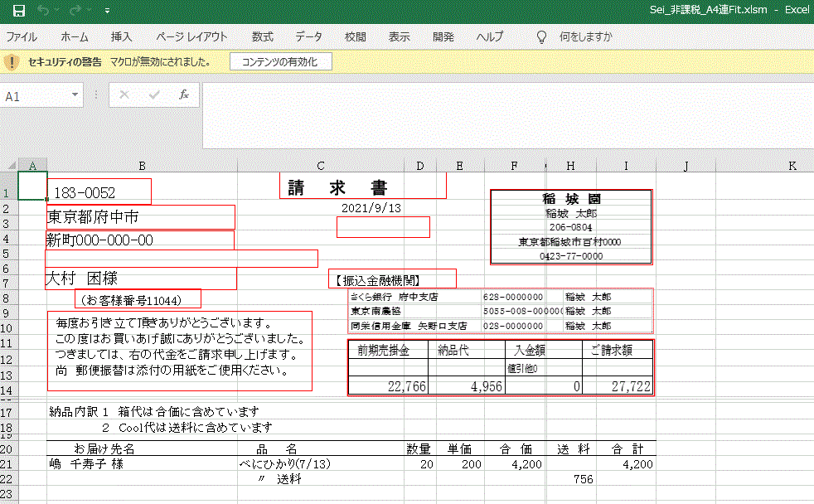Screen dimensions: 814x504
Task: Switch to the 挿入 ribbon tab
Action: (x=122, y=36)
